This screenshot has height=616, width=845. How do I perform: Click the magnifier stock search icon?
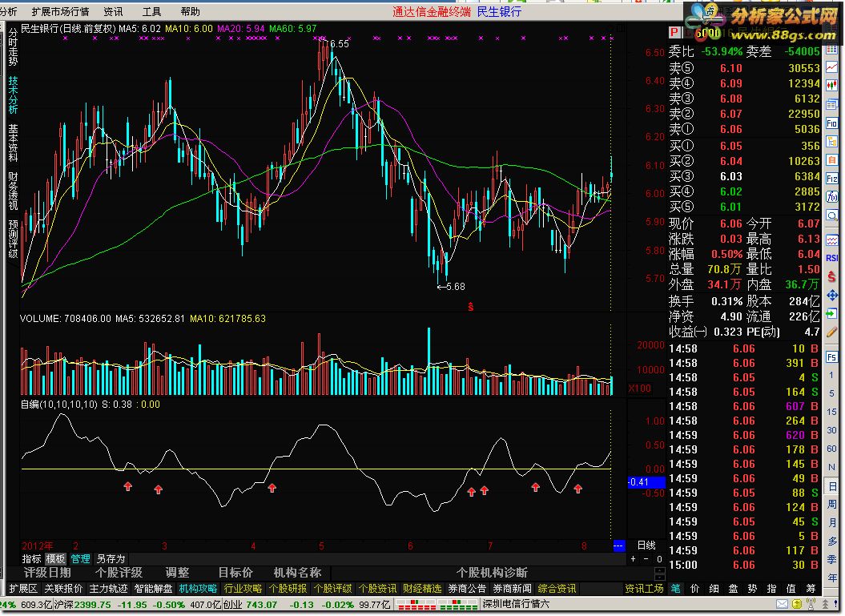[832, 216]
